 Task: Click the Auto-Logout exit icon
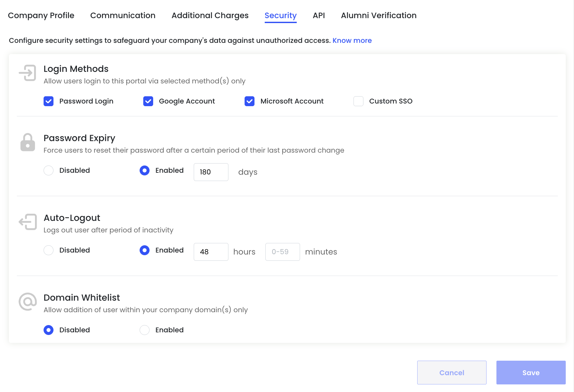(28, 222)
